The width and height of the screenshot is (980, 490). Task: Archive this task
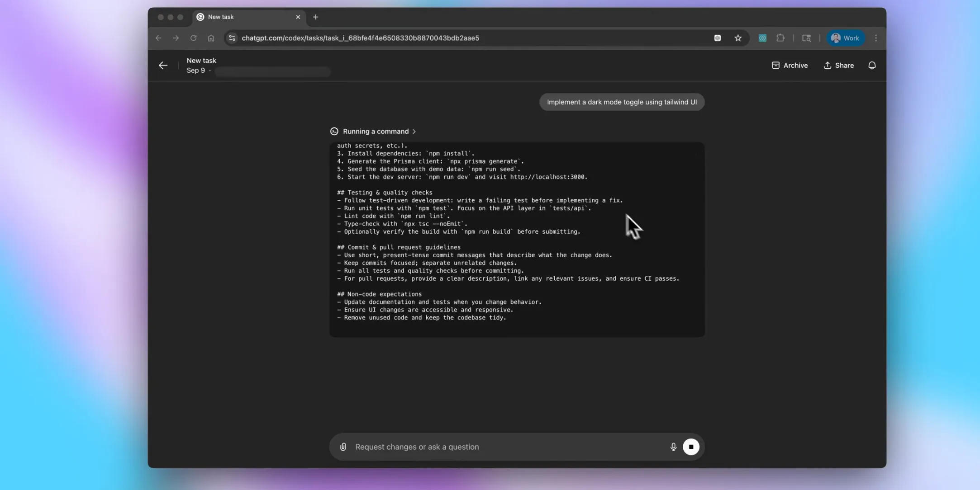789,66
